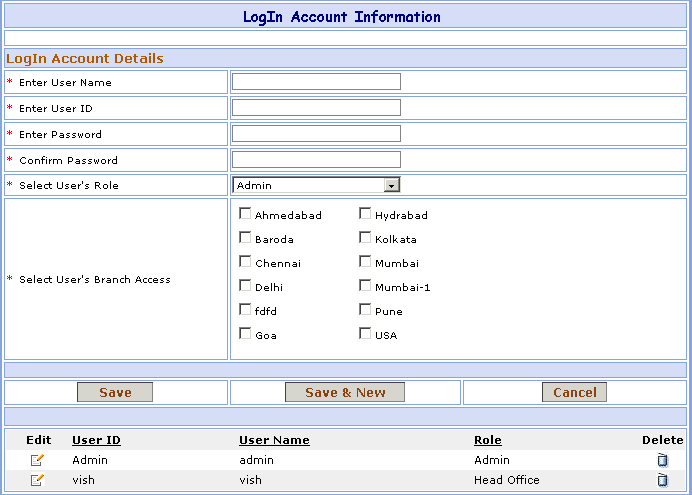Click the edit icon for Admin user
The height and width of the screenshot is (495, 692).
(x=37, y=460)
